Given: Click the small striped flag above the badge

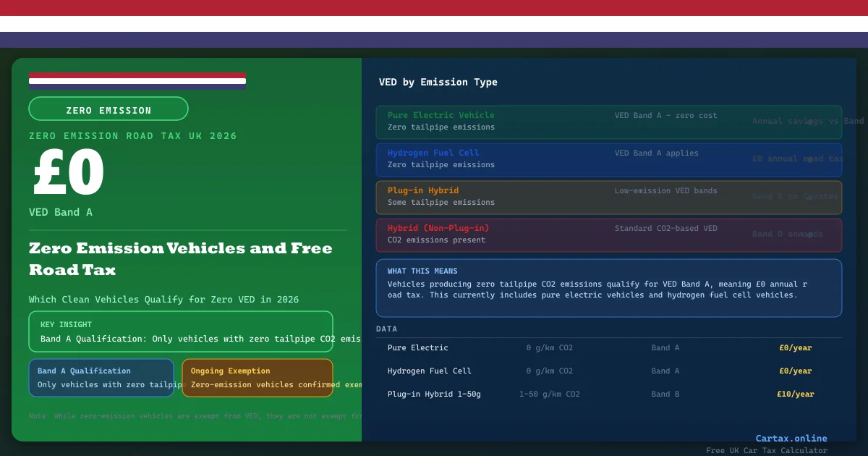Looking at the screenshot, I should click(x=137, y=80).
